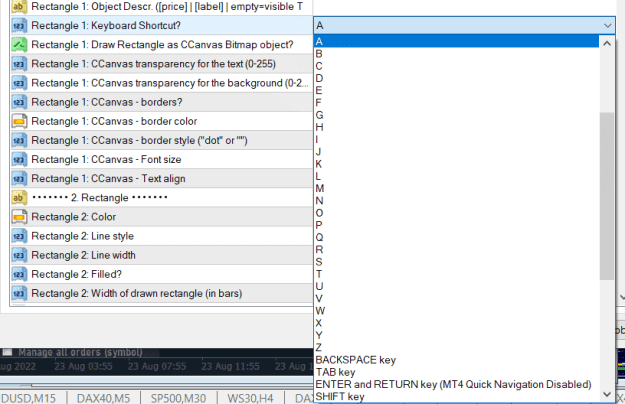
Task: Pick M in the shortcut options
Action: pos(456,188)
